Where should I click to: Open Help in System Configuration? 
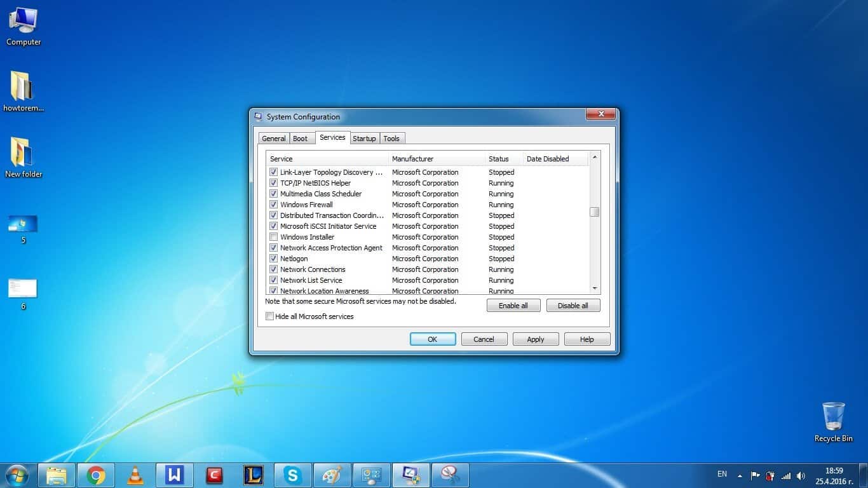[587, 339]
